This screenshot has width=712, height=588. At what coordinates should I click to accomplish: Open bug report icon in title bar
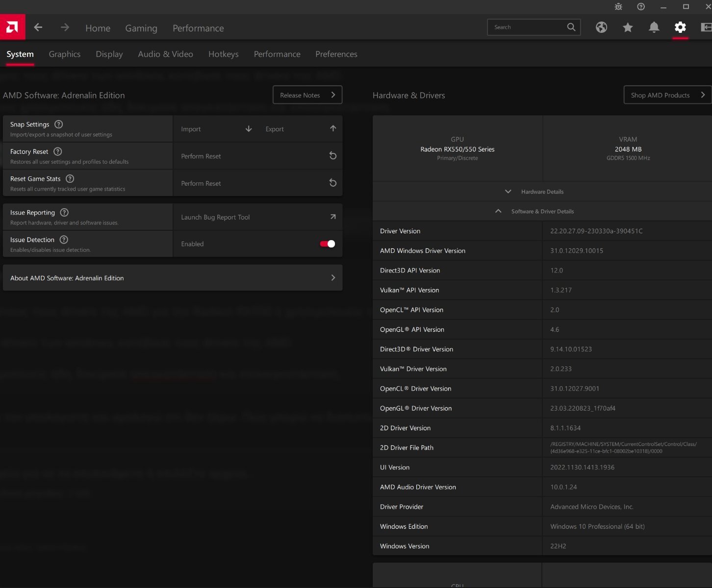pyautogui.click(x=618, y=7)
